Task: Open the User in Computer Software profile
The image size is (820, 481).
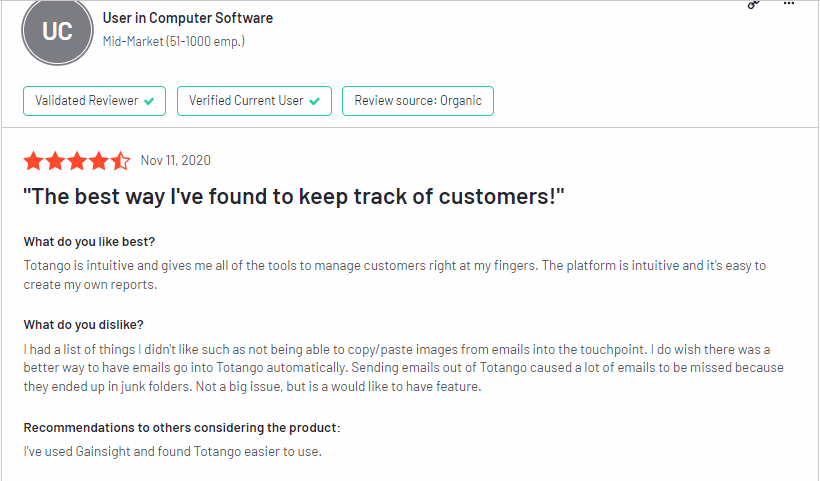Action: point(188,18)
